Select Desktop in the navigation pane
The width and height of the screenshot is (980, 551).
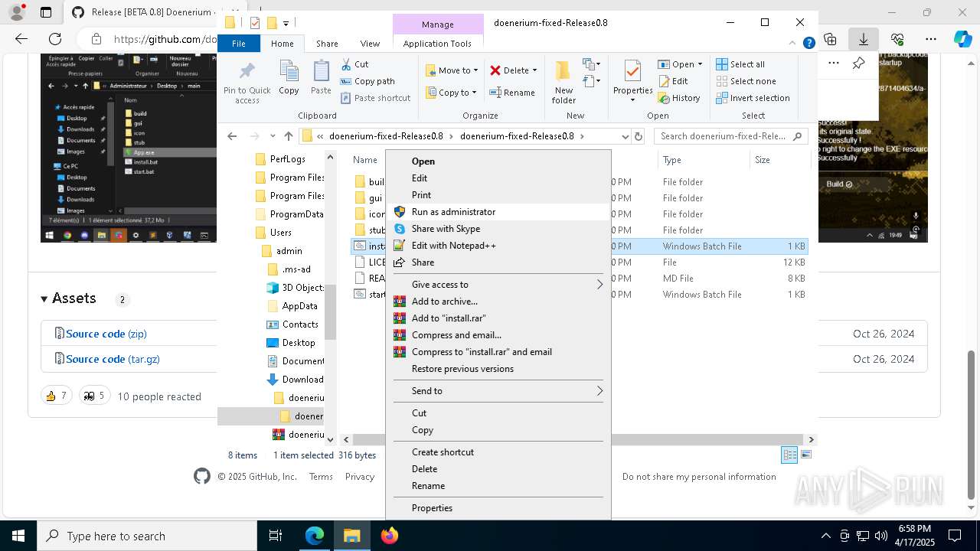(291, 343)
